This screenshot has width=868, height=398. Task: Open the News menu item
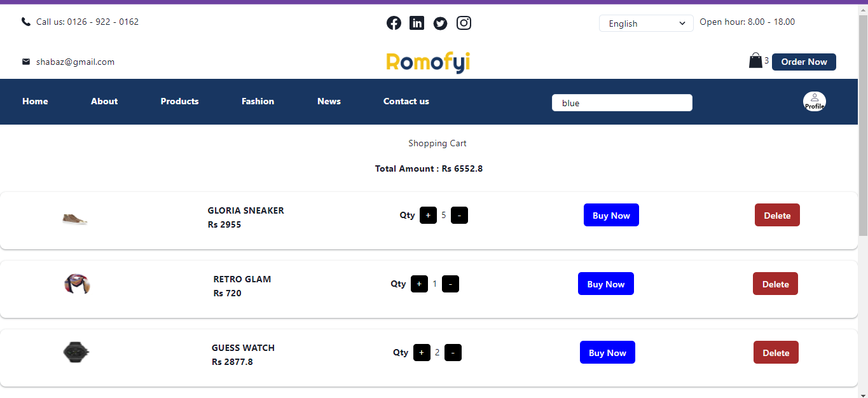329,101
